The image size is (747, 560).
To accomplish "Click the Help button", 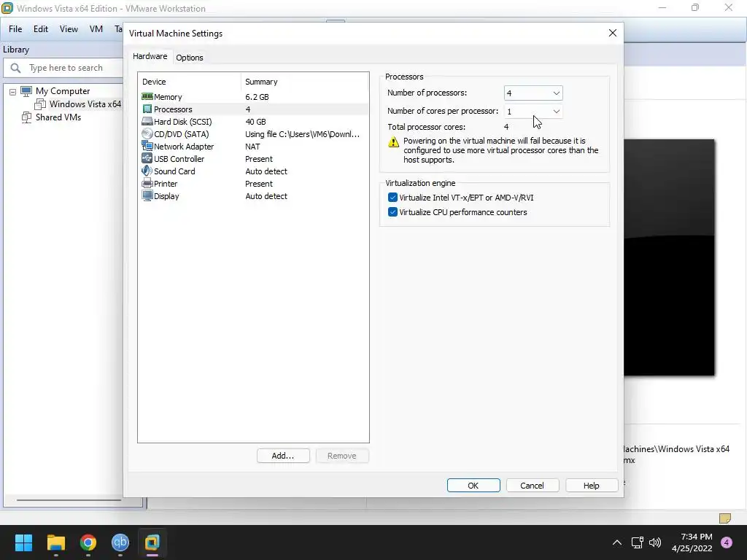I will click(x=591, y=485).
